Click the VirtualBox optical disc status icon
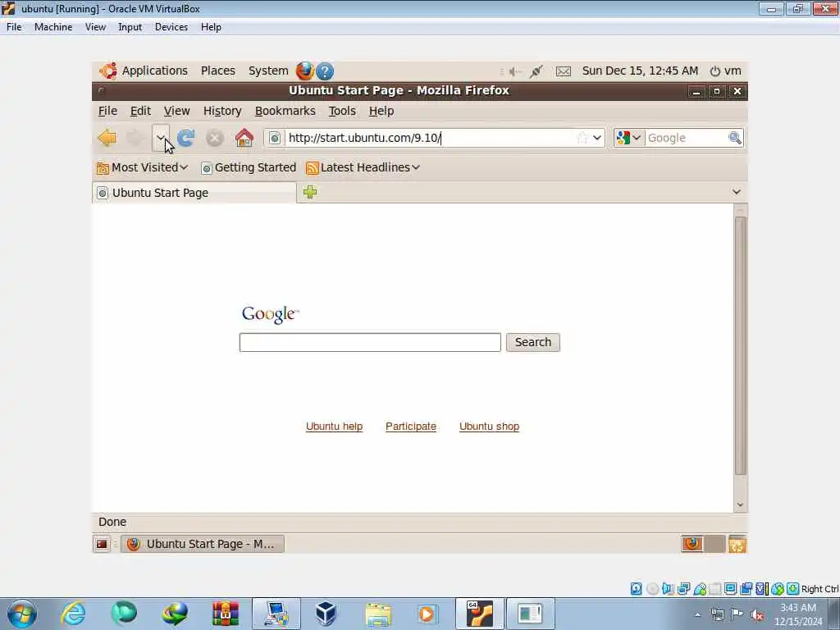Viewport: 840px width, 630px height. coord(652,589)
